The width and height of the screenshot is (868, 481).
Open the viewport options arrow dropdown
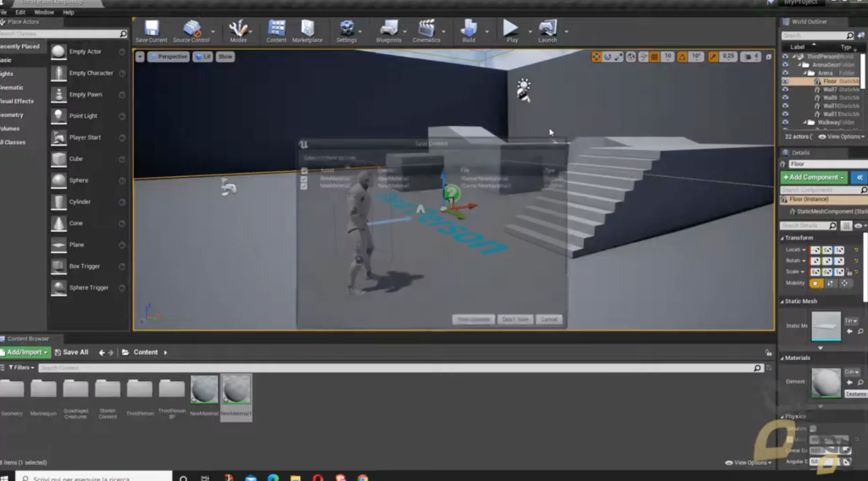pos(140,57)
